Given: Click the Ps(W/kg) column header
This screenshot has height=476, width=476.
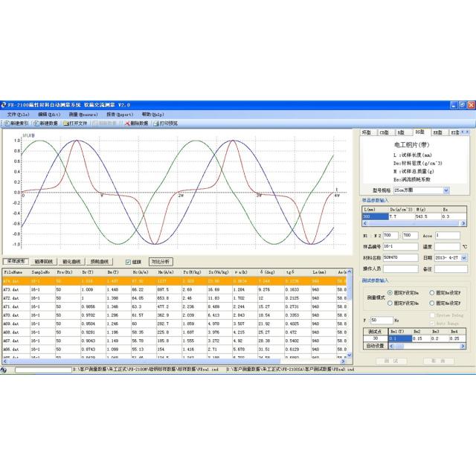Looking at the screenshot, I should pyautogui.click(x=194, y=272).
